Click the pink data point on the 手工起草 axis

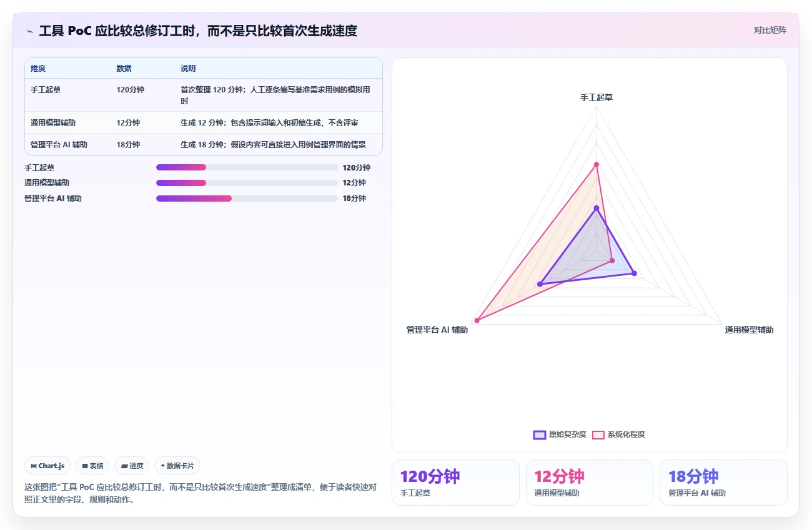[597, 165]
